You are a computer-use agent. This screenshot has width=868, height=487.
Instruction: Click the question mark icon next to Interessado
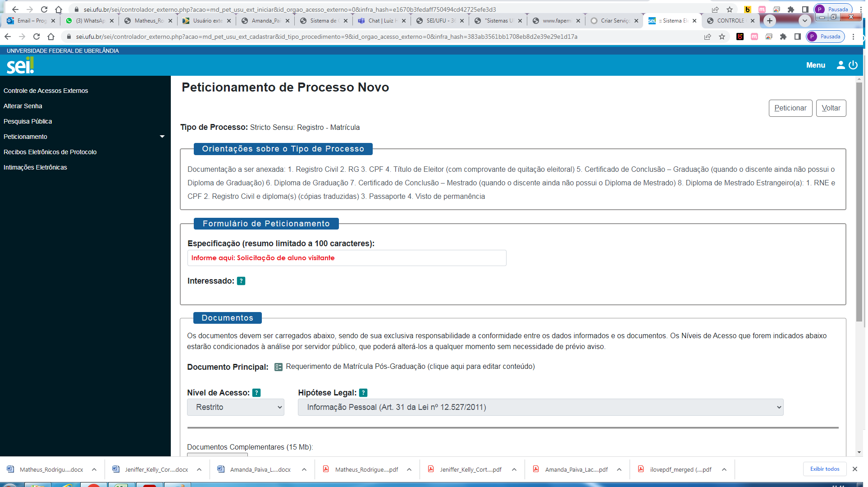240,280
